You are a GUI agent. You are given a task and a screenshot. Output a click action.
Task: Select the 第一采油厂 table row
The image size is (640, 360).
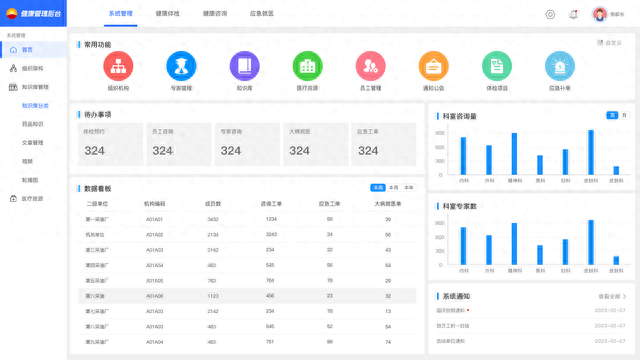[x=247, y=219]
